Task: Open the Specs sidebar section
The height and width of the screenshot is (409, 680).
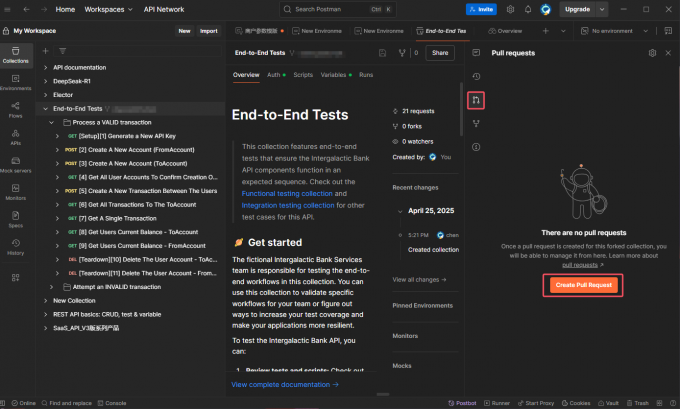Action: 16,219
